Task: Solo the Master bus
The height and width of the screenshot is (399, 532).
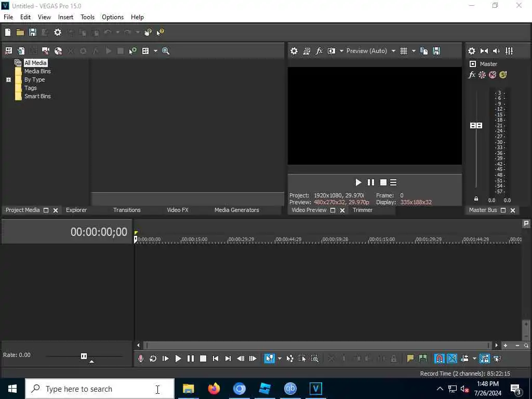Action: tap(503, 75)
